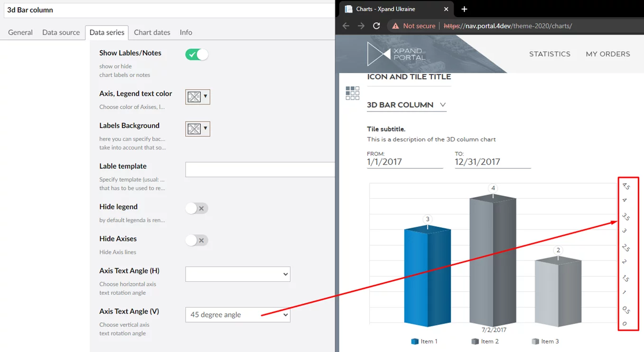
Task: Click the tile grid icon
Action: click(x=352, y=93)
